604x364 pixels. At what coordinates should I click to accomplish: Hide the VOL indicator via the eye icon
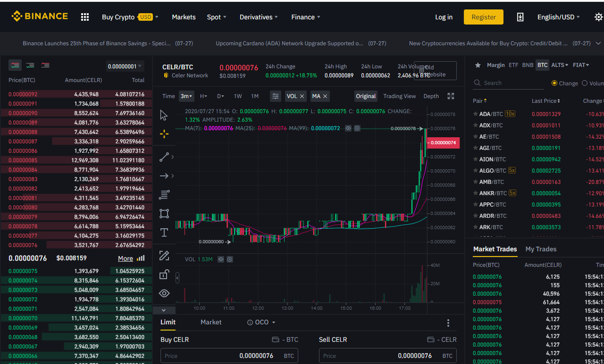click(220, 259)
